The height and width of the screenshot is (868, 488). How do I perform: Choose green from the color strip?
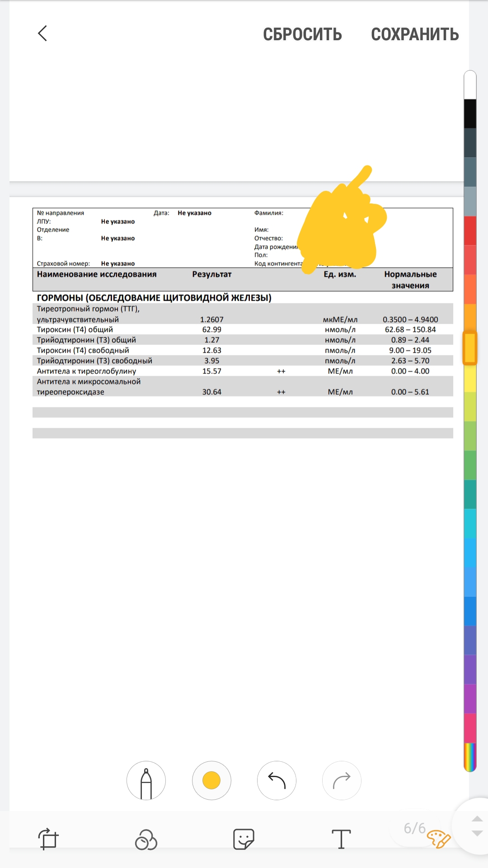click(470, 465)
